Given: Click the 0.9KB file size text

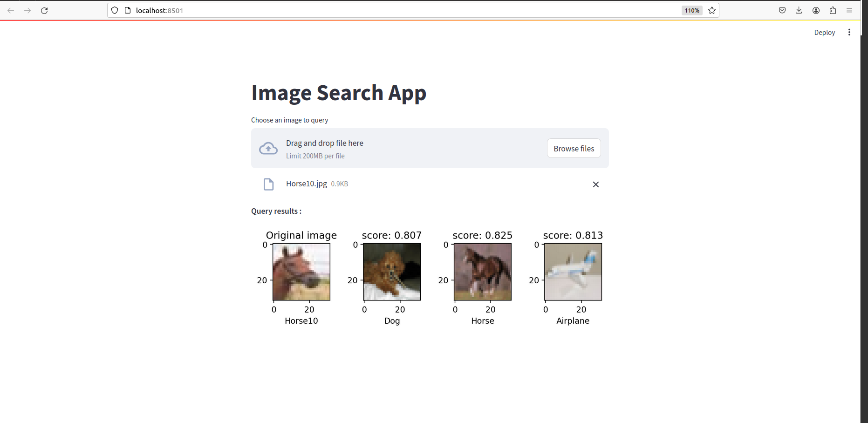Looking at the screenshot, I should point(340,184).
